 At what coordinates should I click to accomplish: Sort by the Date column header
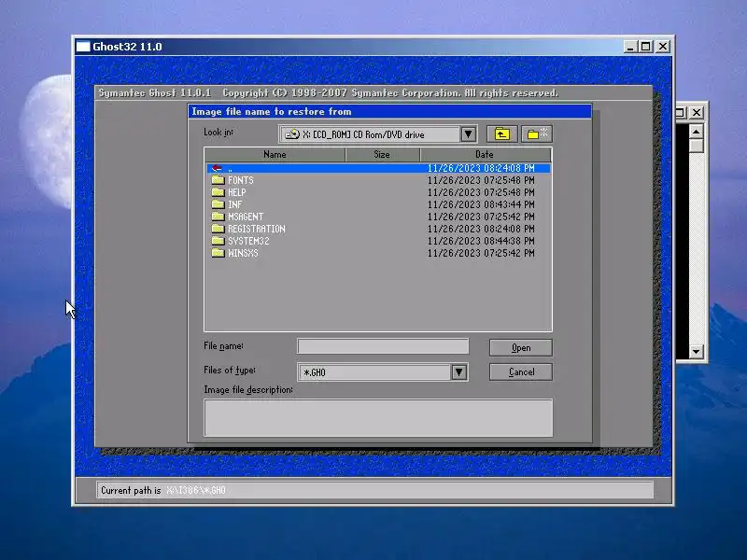click(486, 154)
